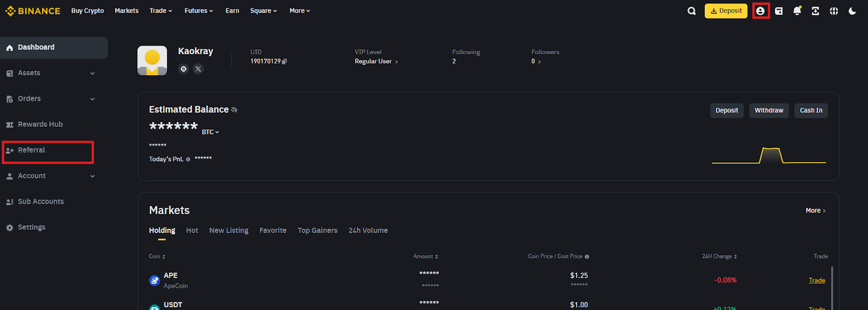Image resolution: width=868 pixels, height=310 pixels.
Task: Click the APE price $1.25
Action: pos(579,276)
